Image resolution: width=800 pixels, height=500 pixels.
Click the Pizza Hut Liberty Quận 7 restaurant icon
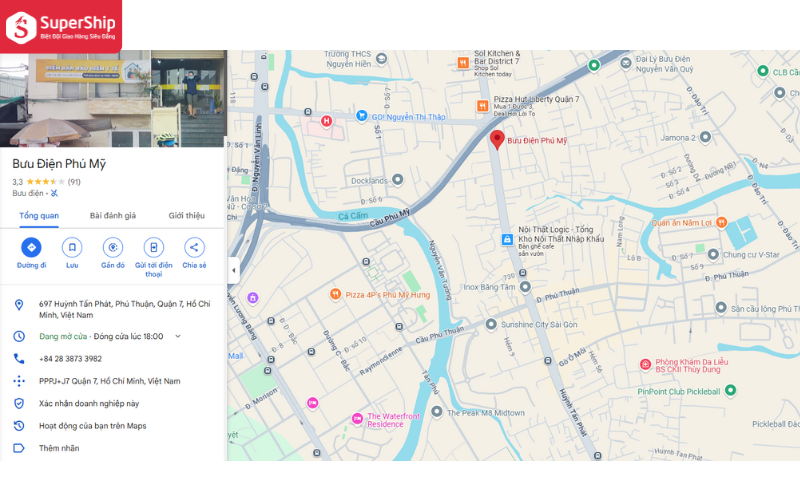[x=483, y=106]
